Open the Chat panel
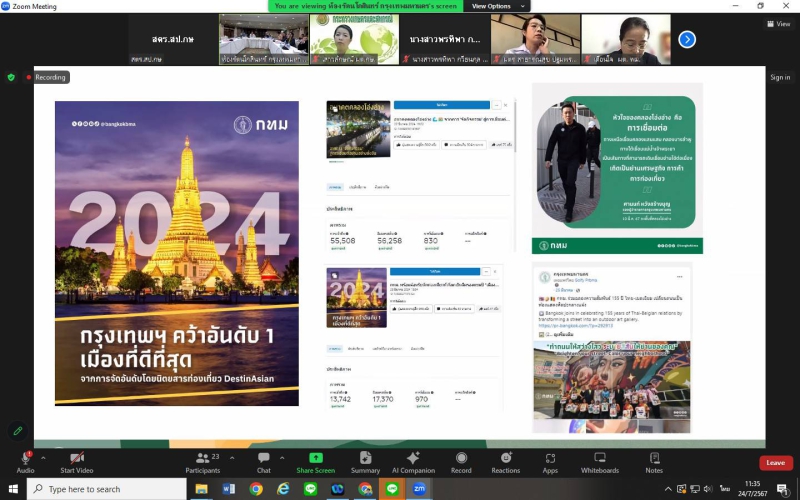The height and width of the screenshot is (500, 800). [263, 459]
